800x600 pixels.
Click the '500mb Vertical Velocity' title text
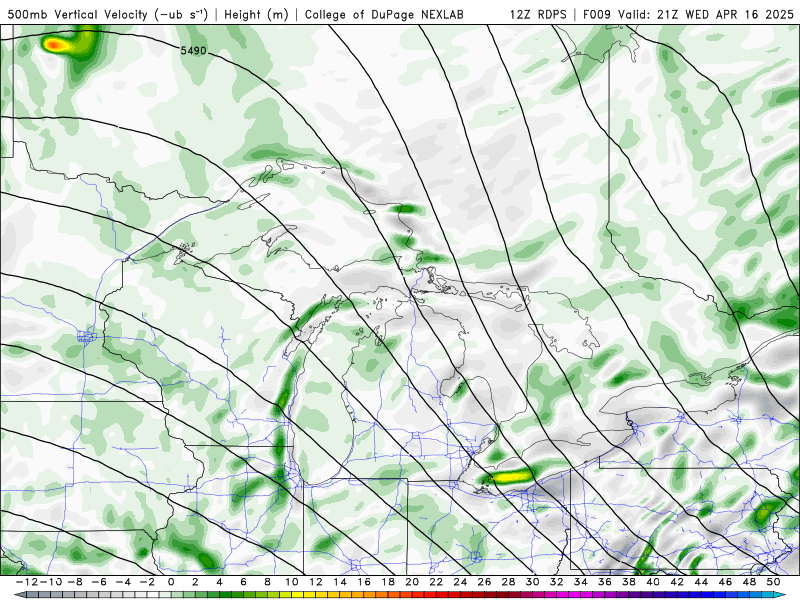[77, 14]
